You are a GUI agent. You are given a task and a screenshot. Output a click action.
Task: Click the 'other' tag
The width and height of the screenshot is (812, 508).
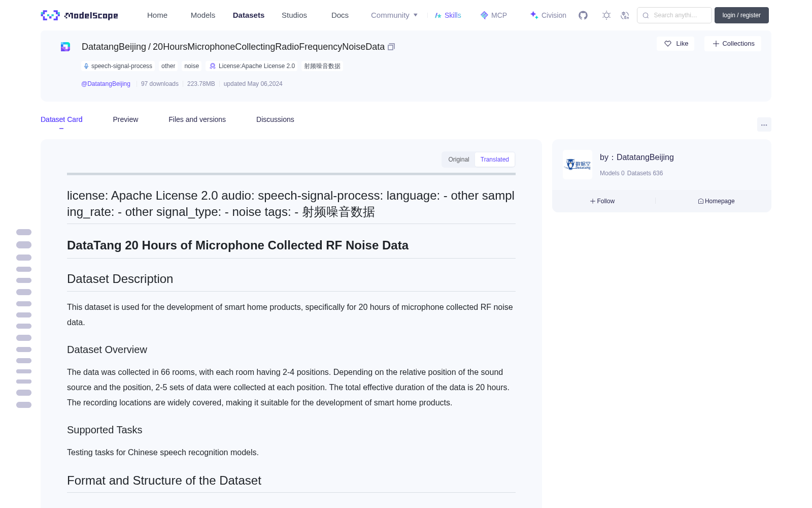click(x=168, y=66)
